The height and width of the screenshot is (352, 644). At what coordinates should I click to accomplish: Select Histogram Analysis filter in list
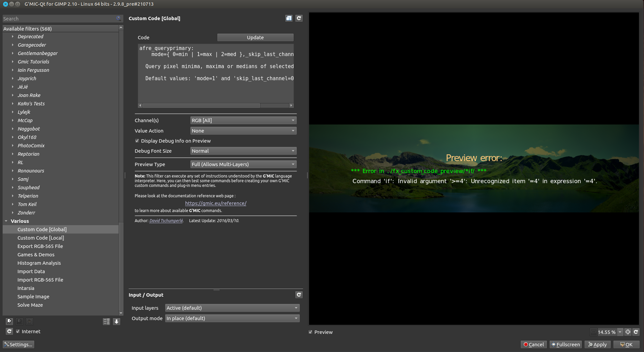[x=39, y=263]
